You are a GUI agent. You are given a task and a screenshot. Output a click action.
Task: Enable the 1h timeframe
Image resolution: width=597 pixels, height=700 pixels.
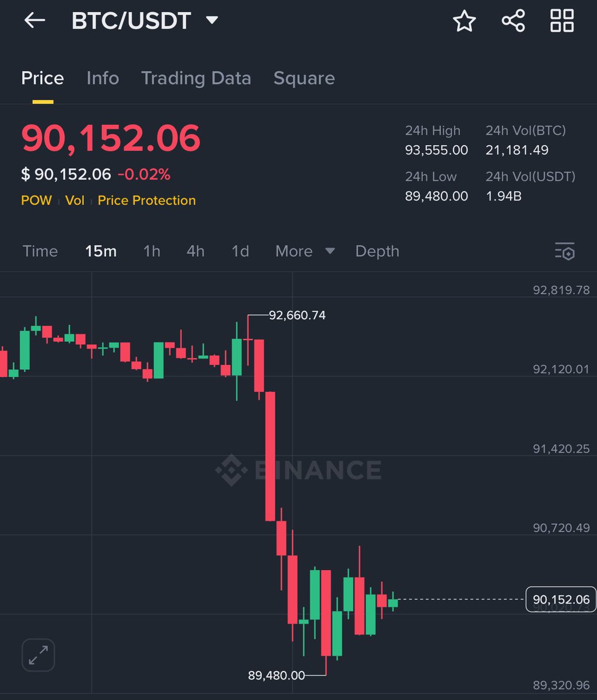pyautogui.click(x=151, y=251)
